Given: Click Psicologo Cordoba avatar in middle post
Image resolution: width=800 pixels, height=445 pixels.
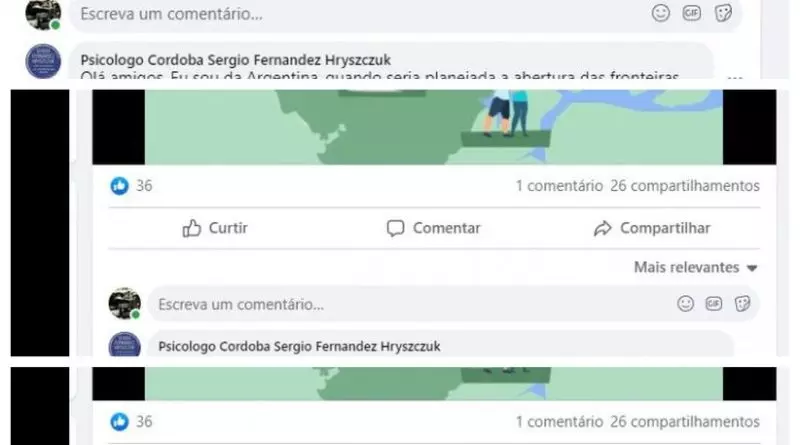Looking at the screenshot, I should pyautogui.click(x=124, y=344).
